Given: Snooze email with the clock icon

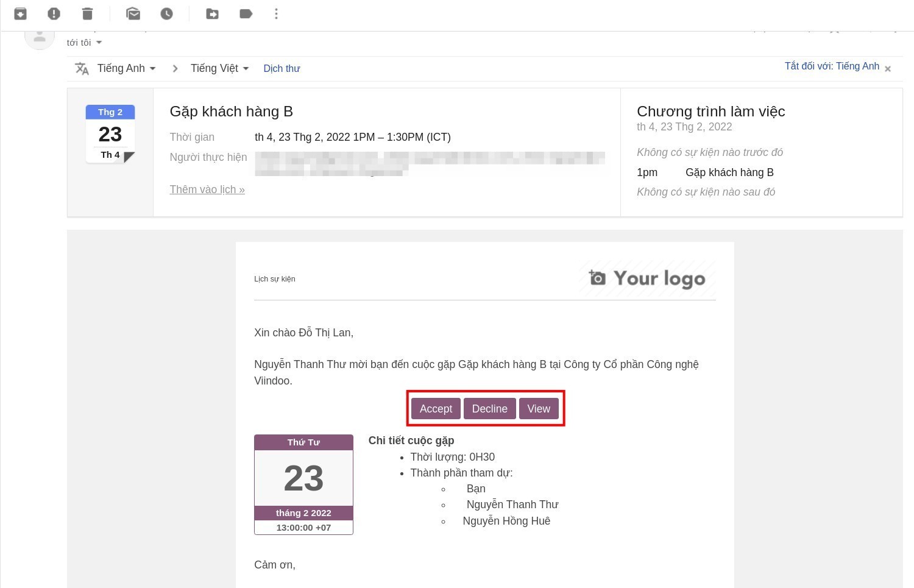Looking at the screenshot, I should coord(166,13).
